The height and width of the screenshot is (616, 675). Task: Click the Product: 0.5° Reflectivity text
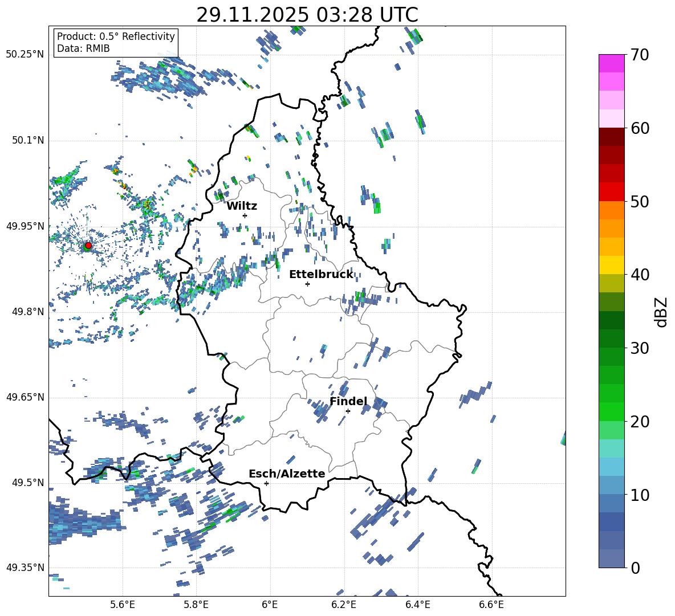(x=116, y=36)
